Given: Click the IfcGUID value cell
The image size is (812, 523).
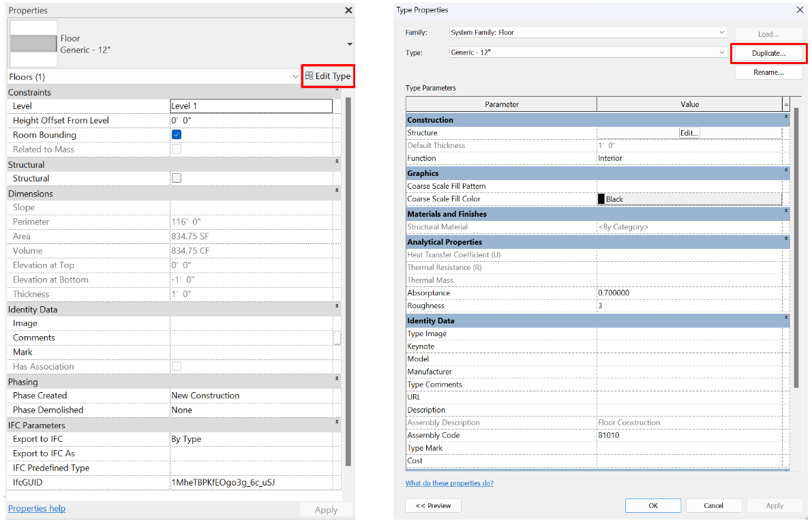Looking at the screenshot, I should (x=251, y=483).
